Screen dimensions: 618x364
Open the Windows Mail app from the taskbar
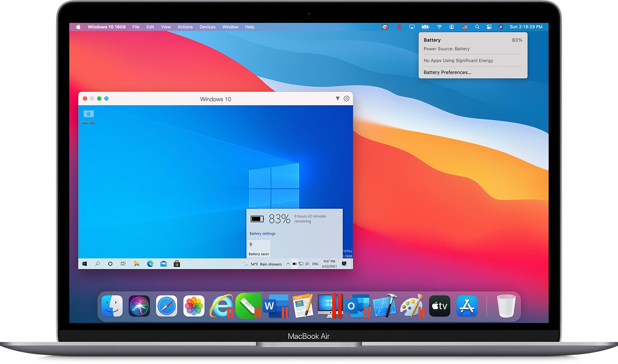click(x=163, y=263)
